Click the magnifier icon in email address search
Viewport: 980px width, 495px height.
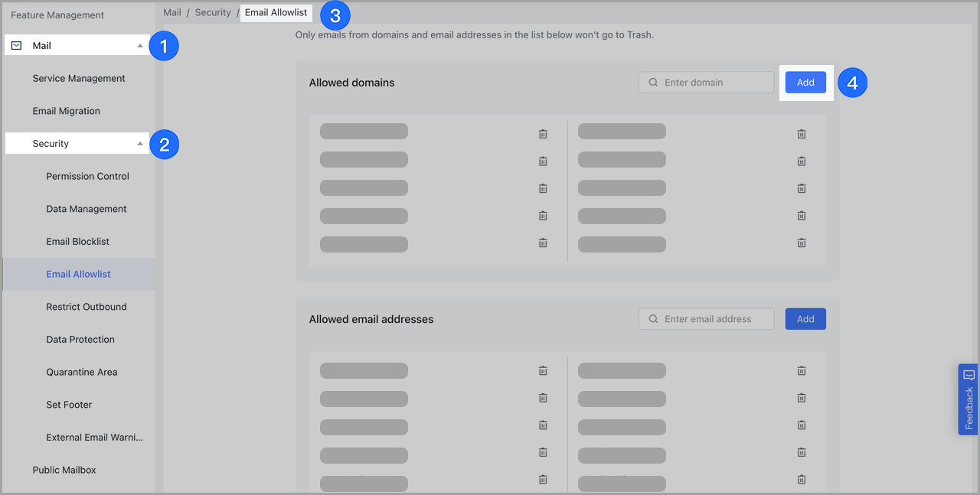point(653,319)
